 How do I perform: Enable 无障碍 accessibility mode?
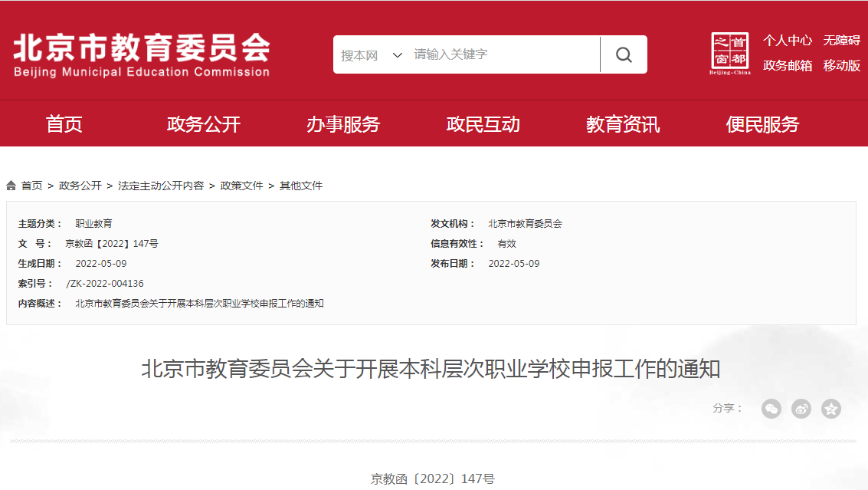click(x=842, y=39)
